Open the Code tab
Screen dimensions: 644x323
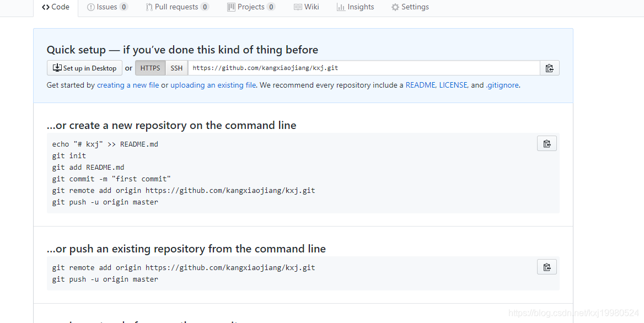pyautogui.click(x=56, y=7)
